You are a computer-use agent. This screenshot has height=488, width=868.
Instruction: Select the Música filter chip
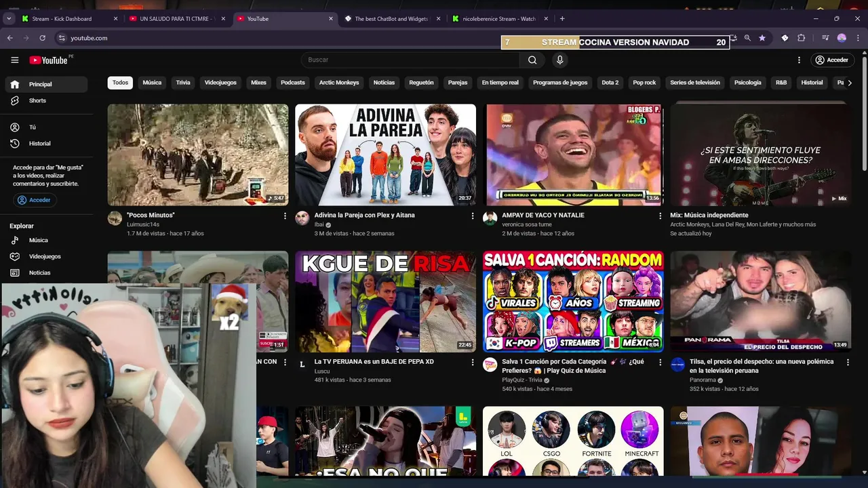(152, 83)
